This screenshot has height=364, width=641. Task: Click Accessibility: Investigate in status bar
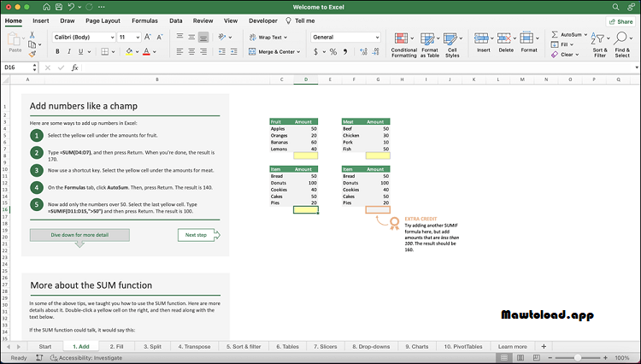(x=86, y=358)
